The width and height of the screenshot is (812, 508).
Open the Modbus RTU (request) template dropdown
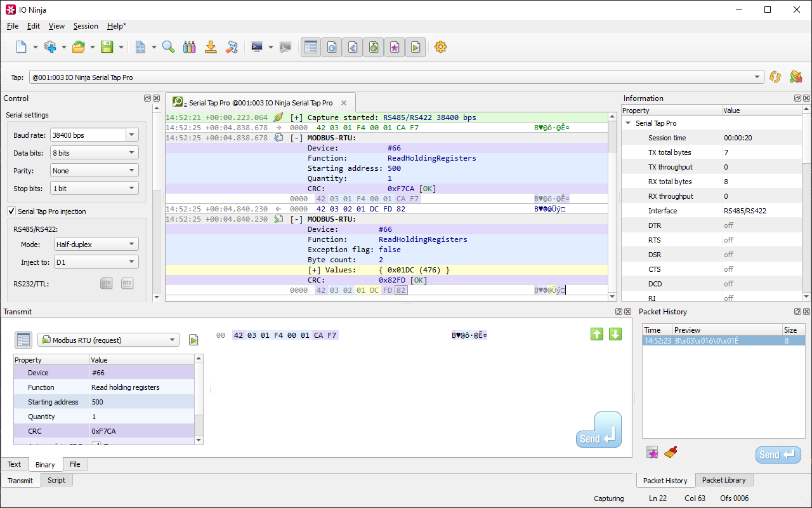(108, 340)
